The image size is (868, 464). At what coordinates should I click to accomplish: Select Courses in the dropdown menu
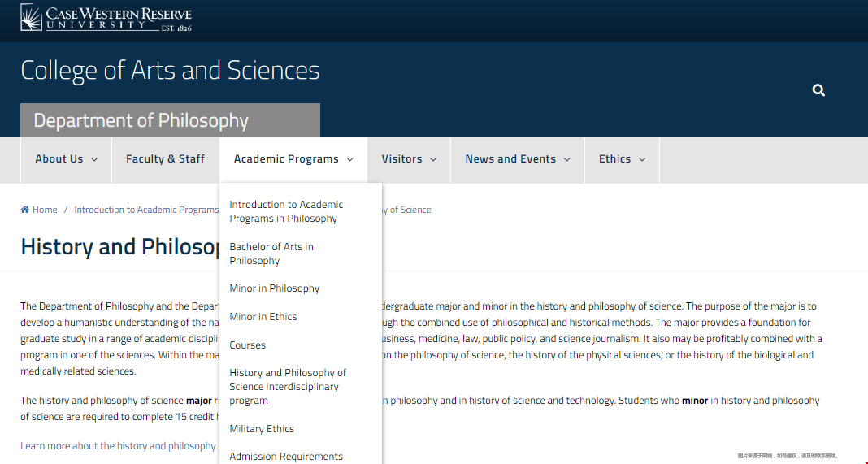(x=247, y=345)
